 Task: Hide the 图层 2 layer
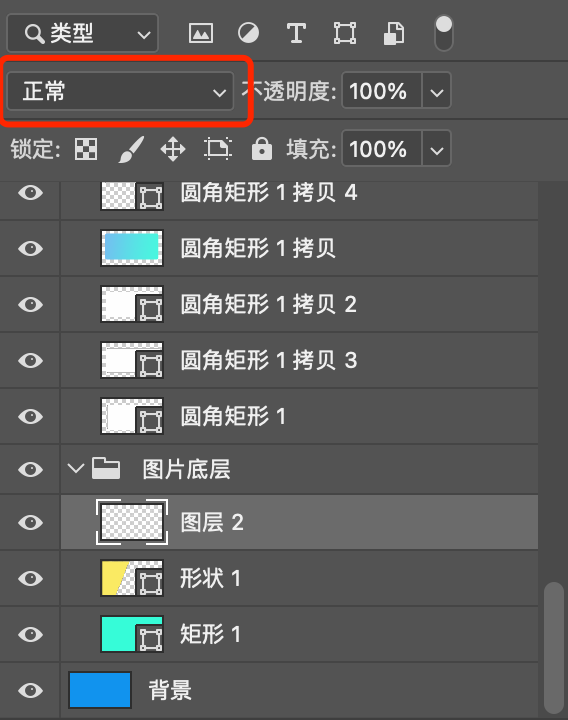pyautogui.click(x=30, y=522)
